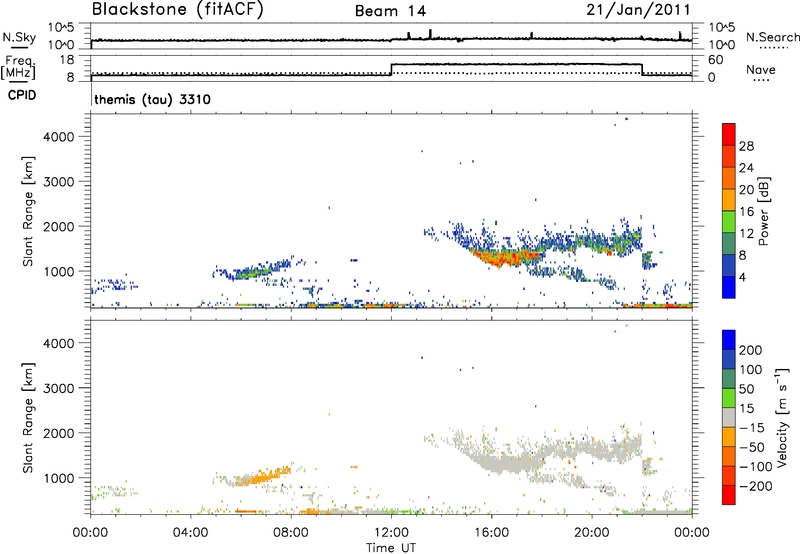Click the 20:00 time tick label
The height and width of the screenshot is (554, 800).
pyautogui.click(x=591, y=533)
